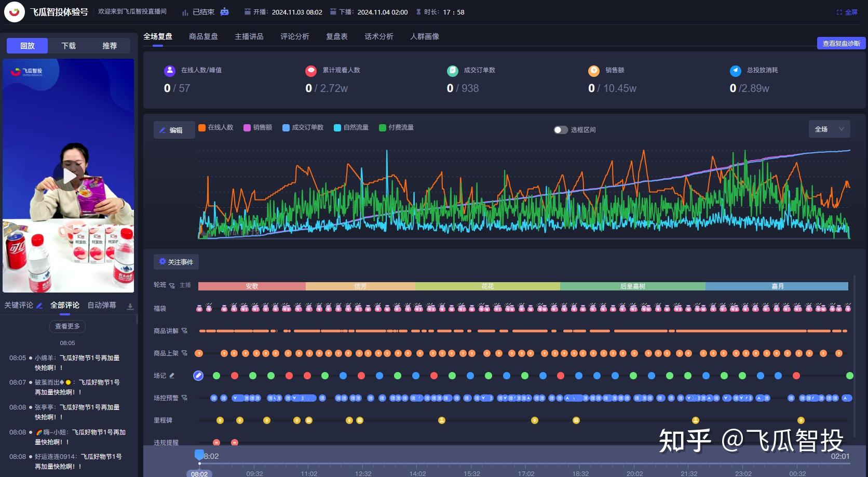Switch to 关键评论 comments tab
Screen dimensions: 868x477
click(x=19, y=306)
